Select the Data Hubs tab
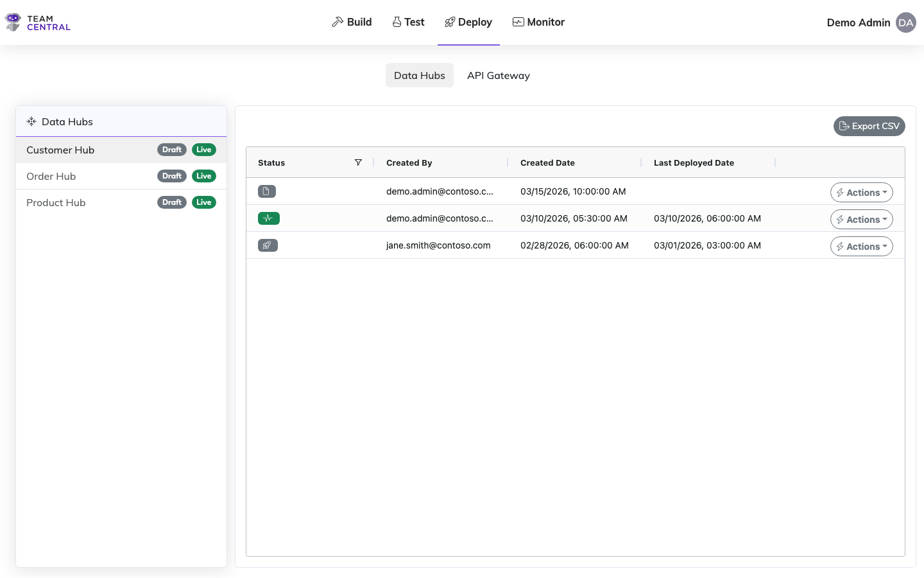Screen dimensions: 924x578 (420, 75)
